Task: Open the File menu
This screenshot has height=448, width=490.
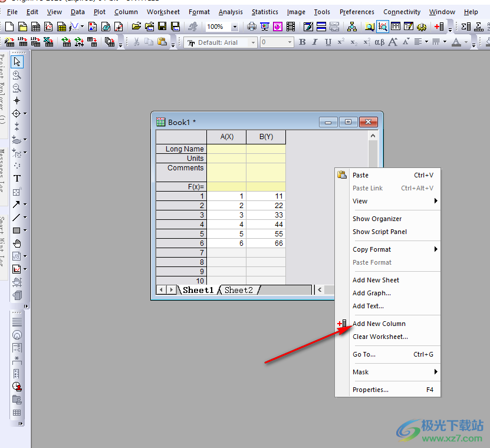Action: (x=12, y=12)
